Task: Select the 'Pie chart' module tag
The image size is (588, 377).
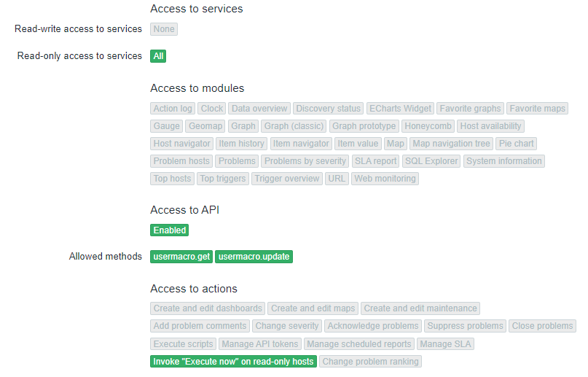Action: click(x=517, y=144)
